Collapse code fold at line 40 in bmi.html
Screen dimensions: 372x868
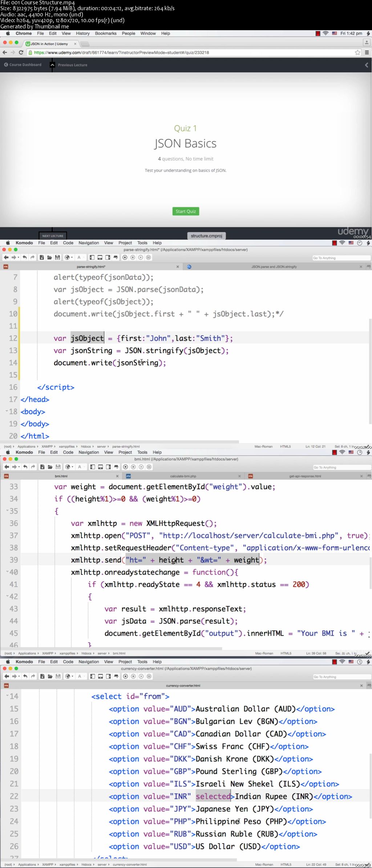click(x=7, y=571)
